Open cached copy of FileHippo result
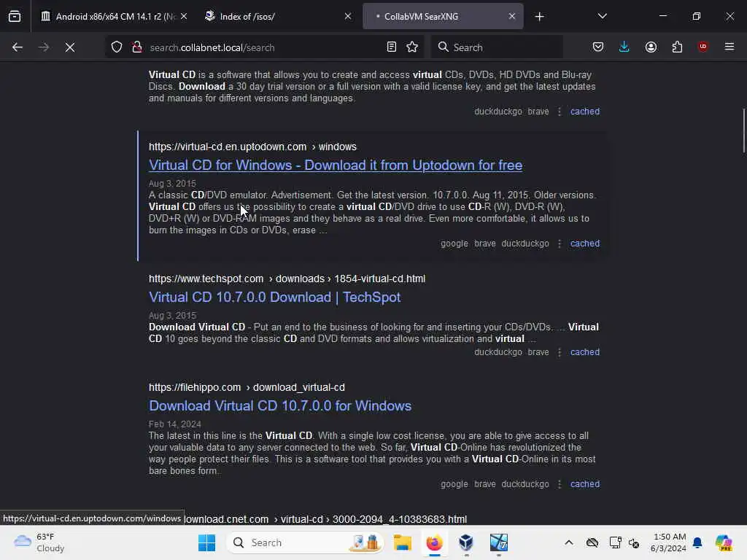This screenshot has width=747, height=560. (x=585, y=484)
